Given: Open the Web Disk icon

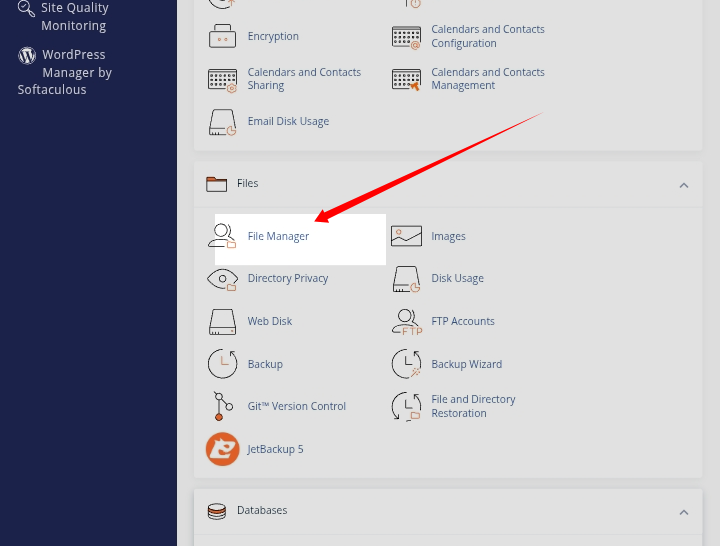Looking at the screenshot, I should click(x=222, y=321).
